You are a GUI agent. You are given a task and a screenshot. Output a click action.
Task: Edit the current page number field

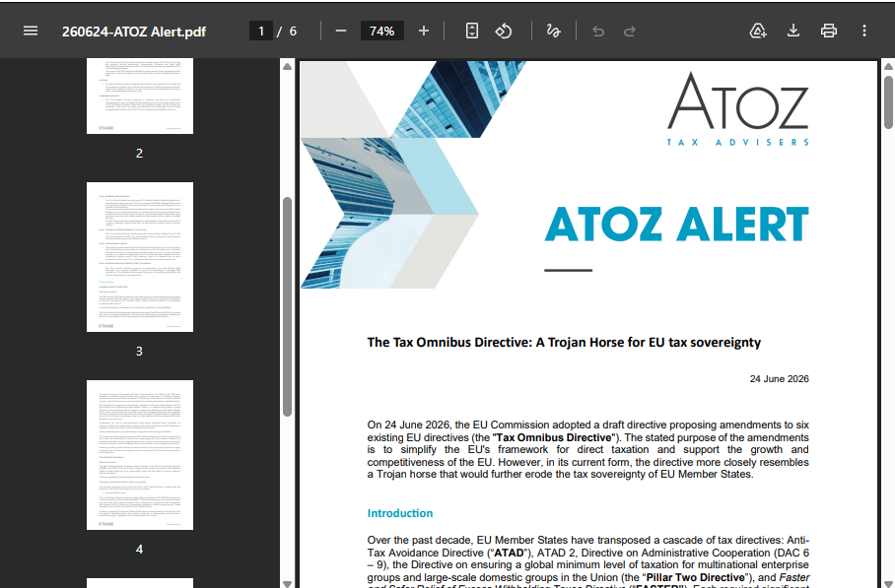point(261,31)
